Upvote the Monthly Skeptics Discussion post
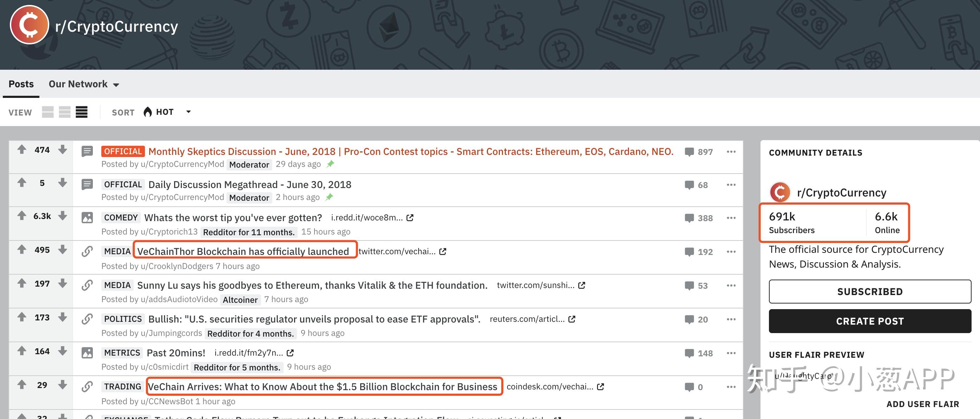The height and width of the screenshot is (419, 980). point(22,149)
